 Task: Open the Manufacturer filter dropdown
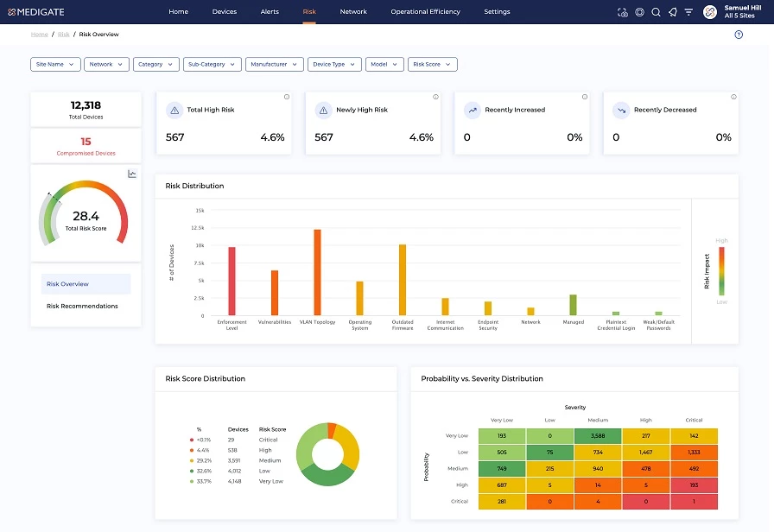pyautogui.click(x=275, y=64)
